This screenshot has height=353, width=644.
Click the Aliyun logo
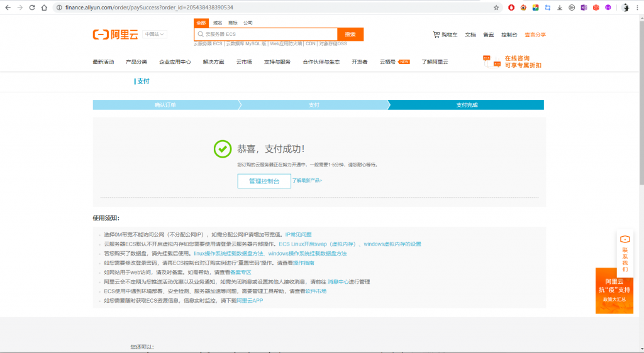click(x=115, y=35)
